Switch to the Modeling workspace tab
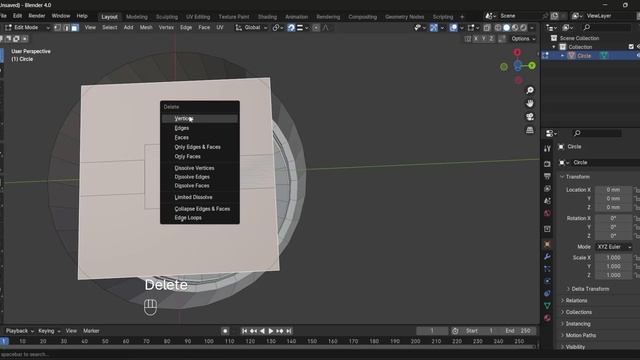640x360 pixels. (136, 17)
